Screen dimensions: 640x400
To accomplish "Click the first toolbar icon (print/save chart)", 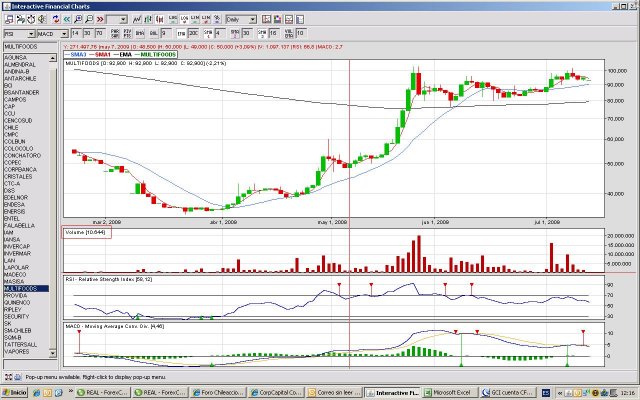I will 9,19.
